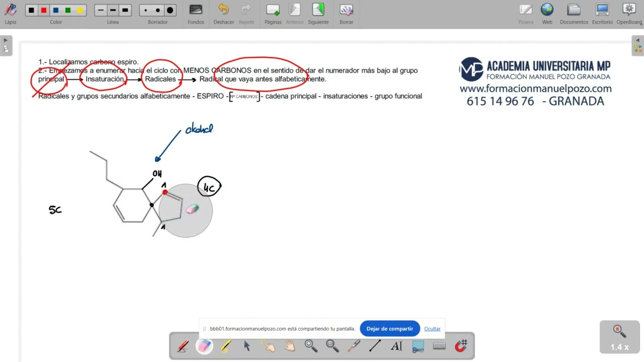Select the red pen tool

point(183,346)
